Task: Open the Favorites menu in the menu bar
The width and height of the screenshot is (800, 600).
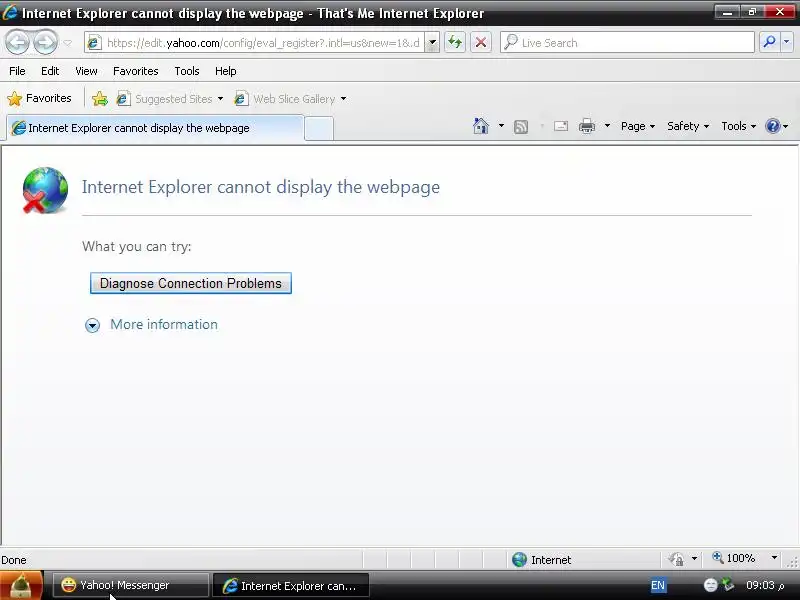Action: pyautogui.click(x=135, y=71)
